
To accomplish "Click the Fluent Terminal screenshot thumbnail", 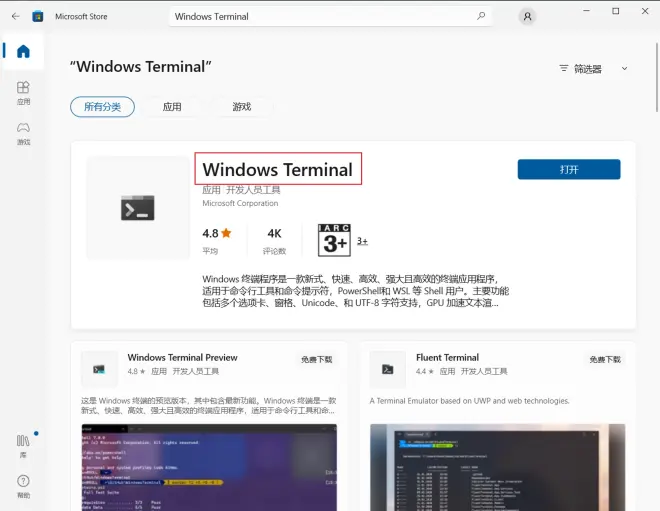I will point(498,467).
